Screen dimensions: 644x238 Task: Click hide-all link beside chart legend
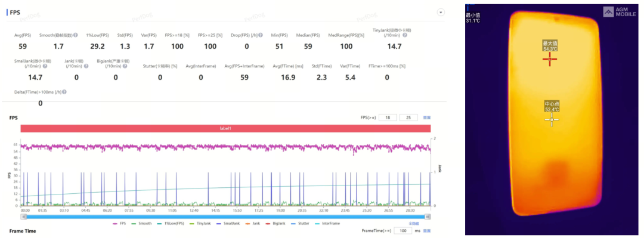413,224
